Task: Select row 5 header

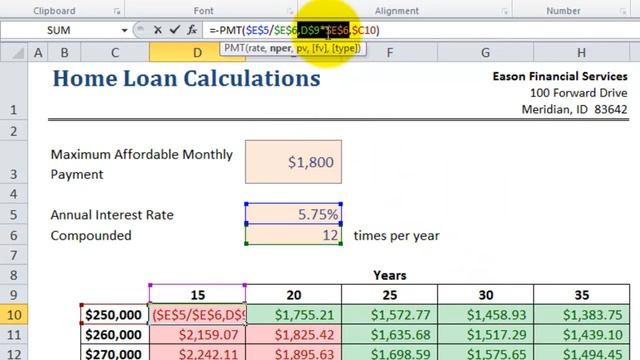Action: (x=13, y=214)
